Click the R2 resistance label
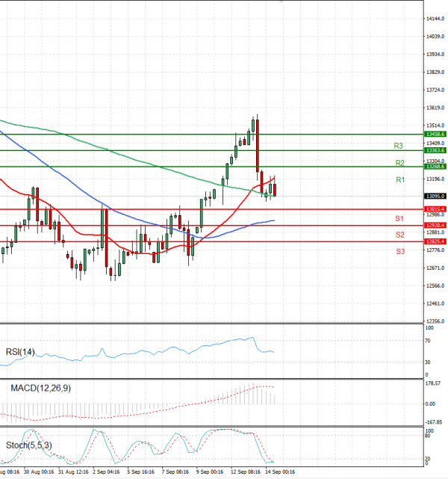448x479 pixels. [x=399, y=163]
